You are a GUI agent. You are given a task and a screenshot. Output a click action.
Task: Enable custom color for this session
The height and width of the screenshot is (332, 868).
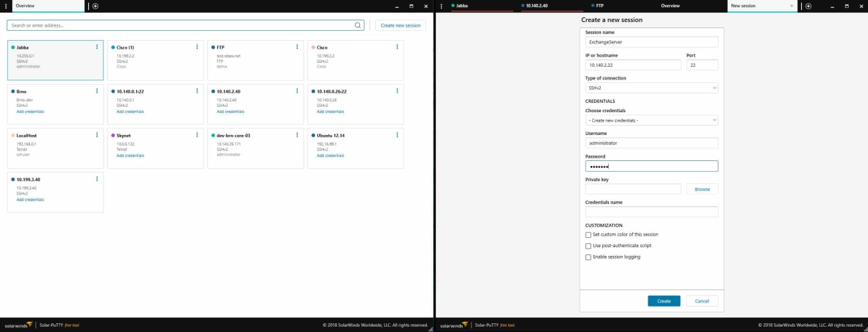588,234
